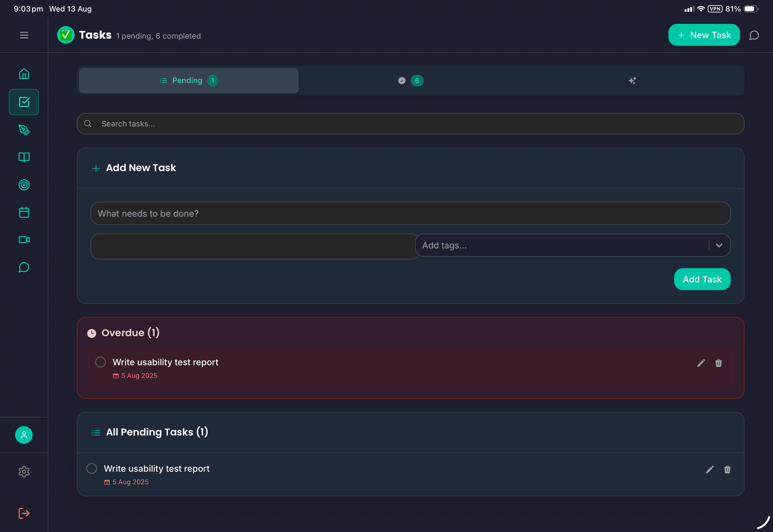Viewport: 773px width, 532px height.
Task: Open the Calendar from the sidebar
Action: coord(24,212)
